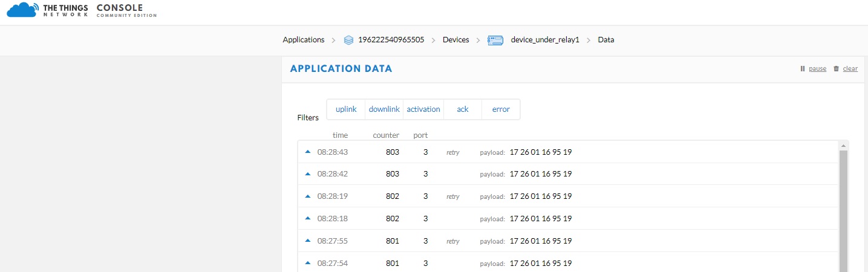The image size is (868, 272).
Task: Click the APPLICATION DATA heading
Action: 341,69
